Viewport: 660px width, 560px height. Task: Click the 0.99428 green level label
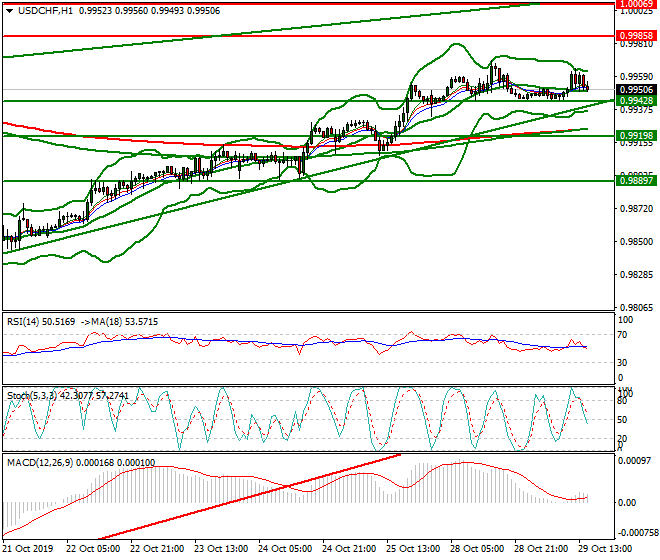click(637, 101)
